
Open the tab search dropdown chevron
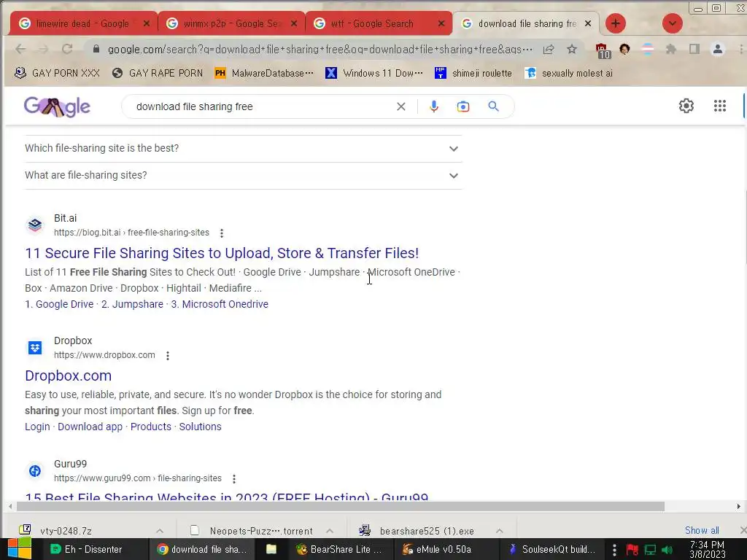pyautogui.click(x=672, y=23)
